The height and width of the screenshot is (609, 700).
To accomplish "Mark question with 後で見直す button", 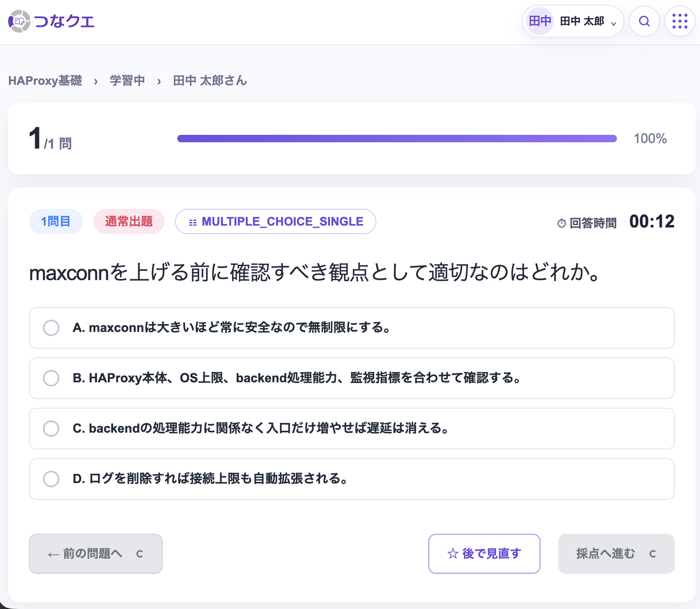I will (484, 554).
